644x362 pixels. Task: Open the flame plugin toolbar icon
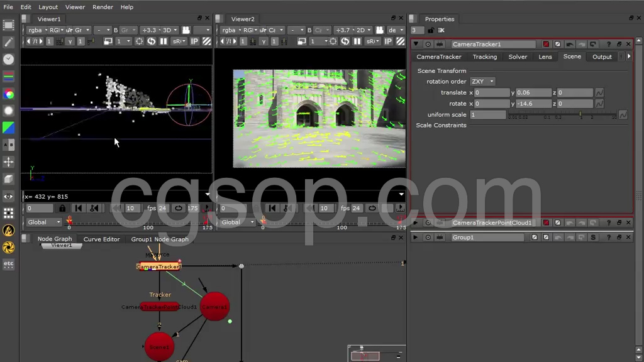coord(8,230)
